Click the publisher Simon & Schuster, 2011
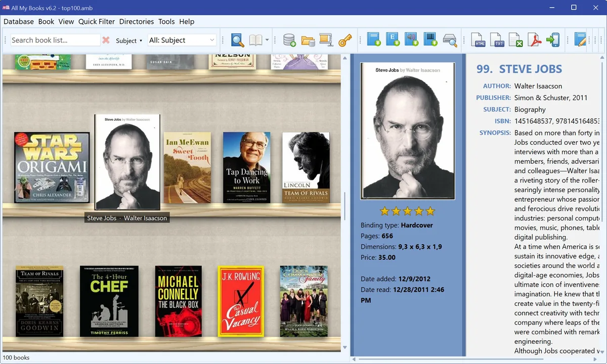Screen dimensions: 607x364 point(551,98)
